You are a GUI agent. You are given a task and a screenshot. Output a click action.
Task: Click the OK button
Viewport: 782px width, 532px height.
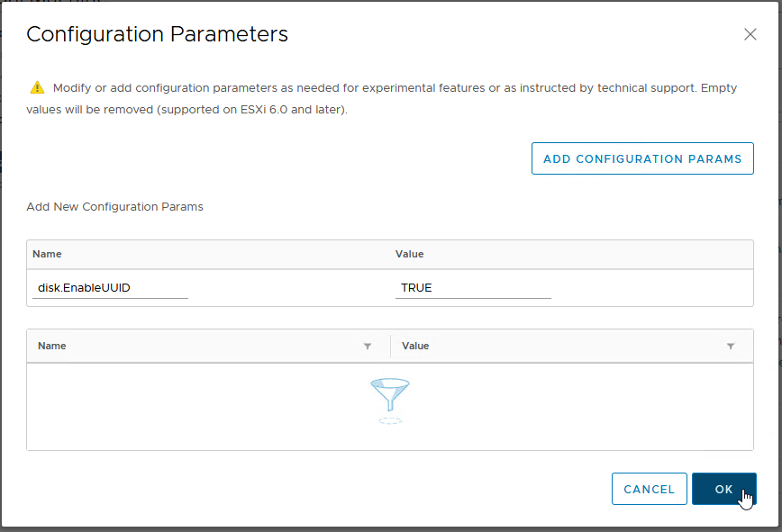click(x=723, y=489)
